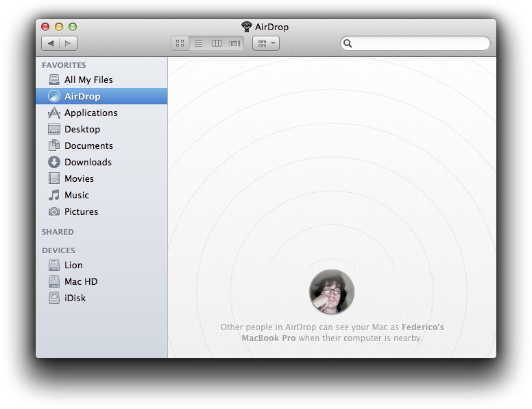Zoom the AirDrop window
The height and width of the screenshot is (409, 532).
pyautogui.click(x=73, y=27)
